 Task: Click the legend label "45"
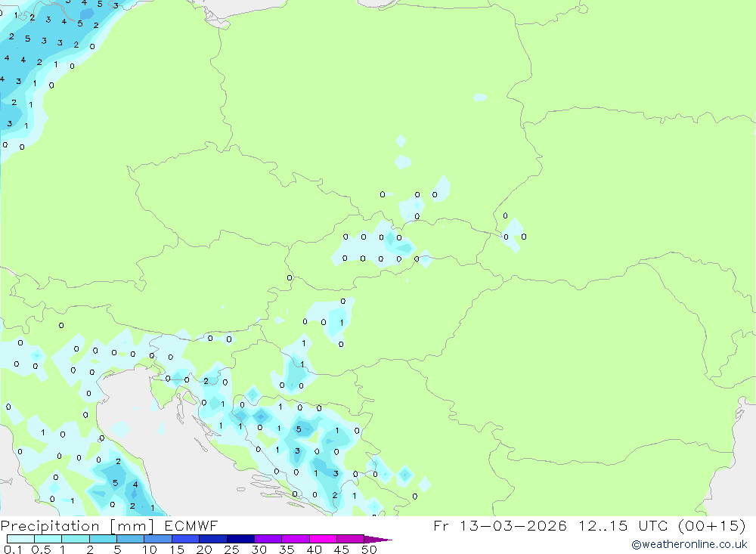tap(342, 549)
